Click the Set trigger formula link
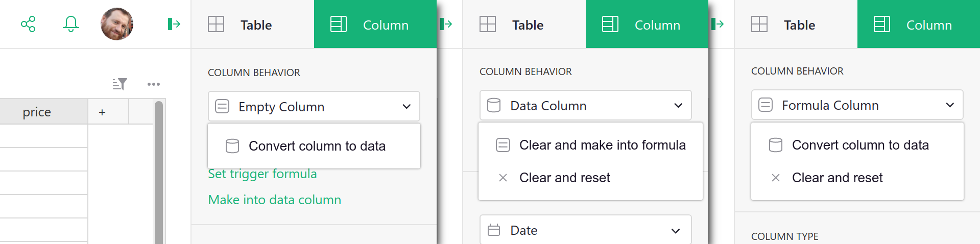 262,175
